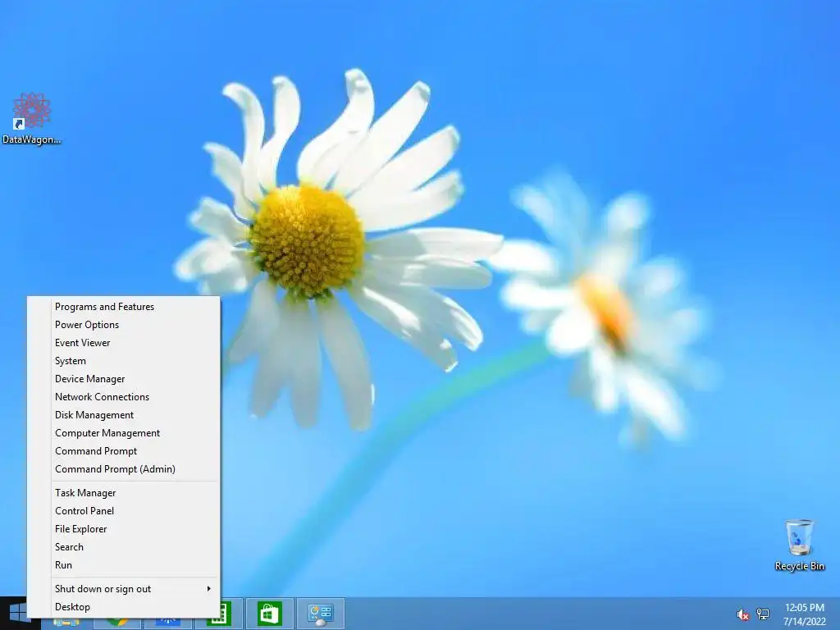Open Control Panel menu entry
Viewport: 840px width, 630px height.
123,511
